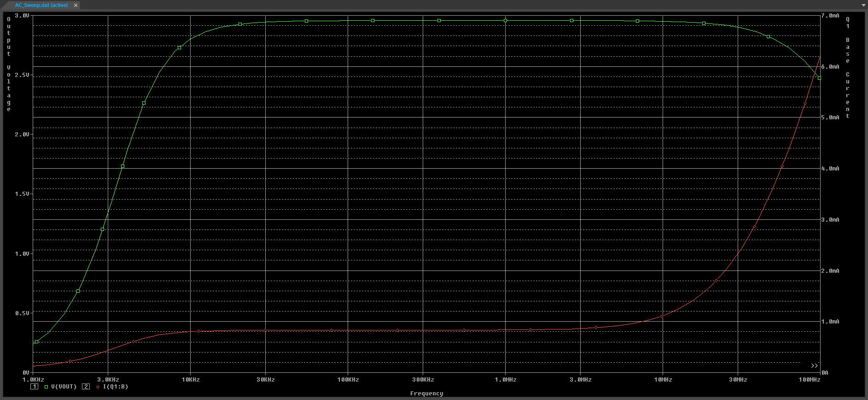The width and height of the screenshot is (868, 400).
Task: Close the AC_Sweep.dat tab
Action: pos(76,5)
